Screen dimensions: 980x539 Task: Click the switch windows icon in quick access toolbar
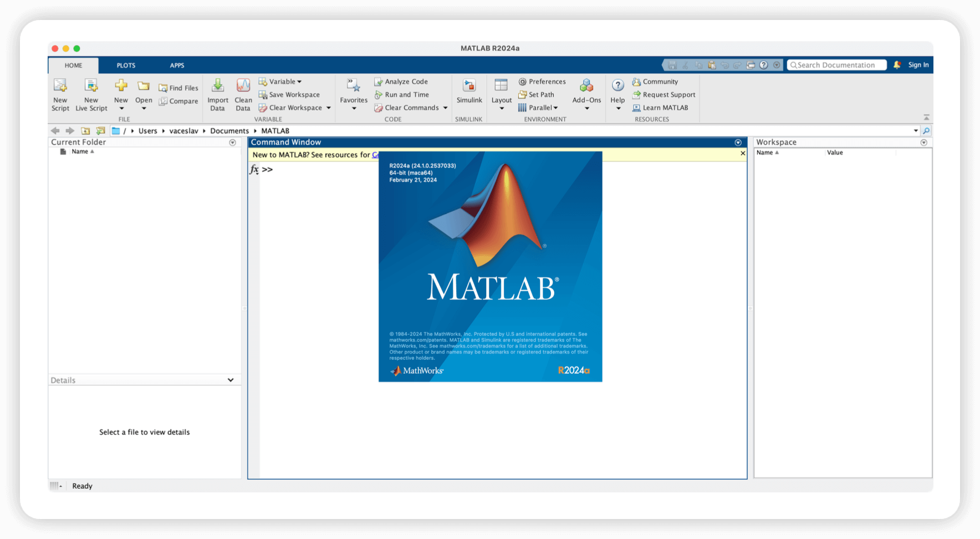point(751,65)
